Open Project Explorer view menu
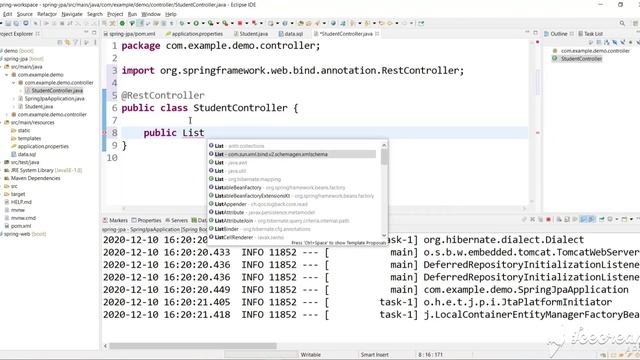 (95, 42)
